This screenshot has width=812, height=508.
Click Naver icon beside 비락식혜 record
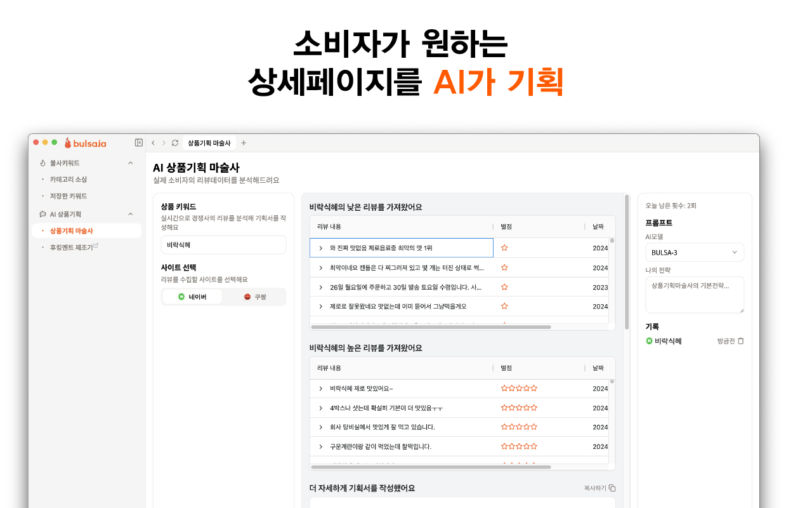pos(649,341)
